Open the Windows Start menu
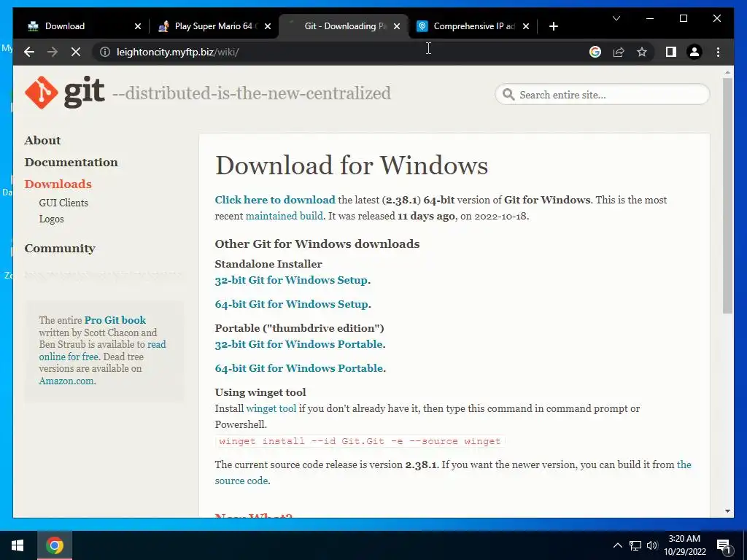 (x=18, y=545)
